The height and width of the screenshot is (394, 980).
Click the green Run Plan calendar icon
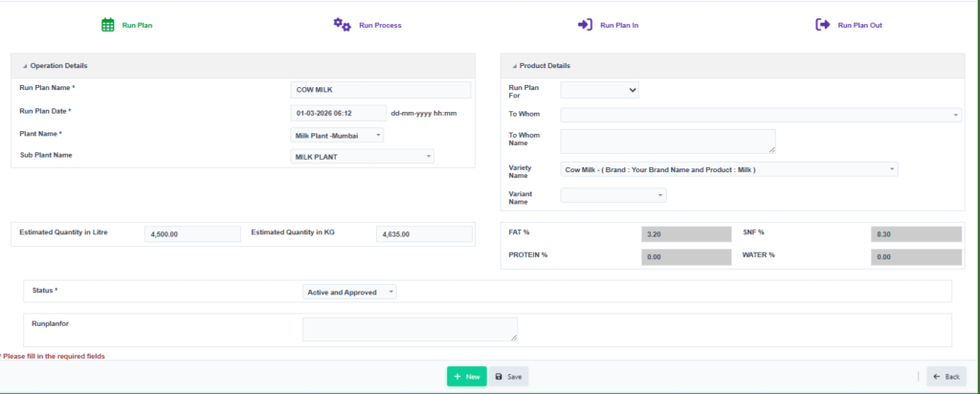click(108, 25)
